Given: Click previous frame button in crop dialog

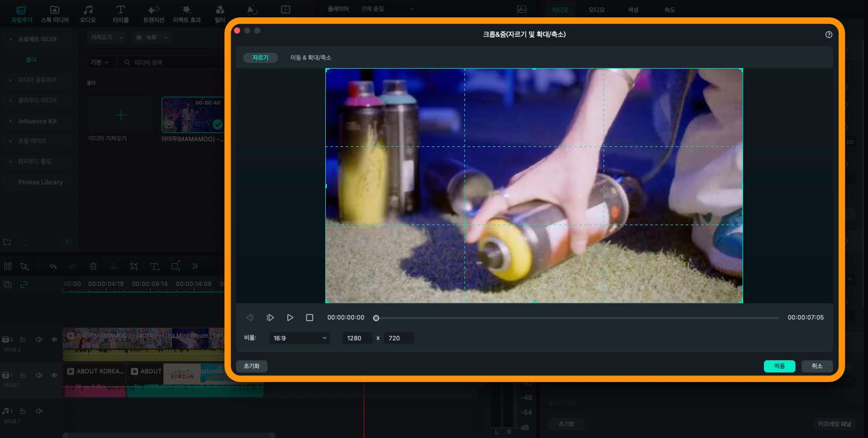Looking at the screenshot, I should coord(250,318).
